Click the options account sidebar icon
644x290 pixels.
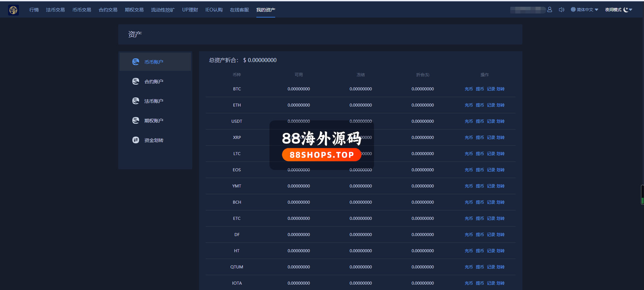click(x=136, y=120)
